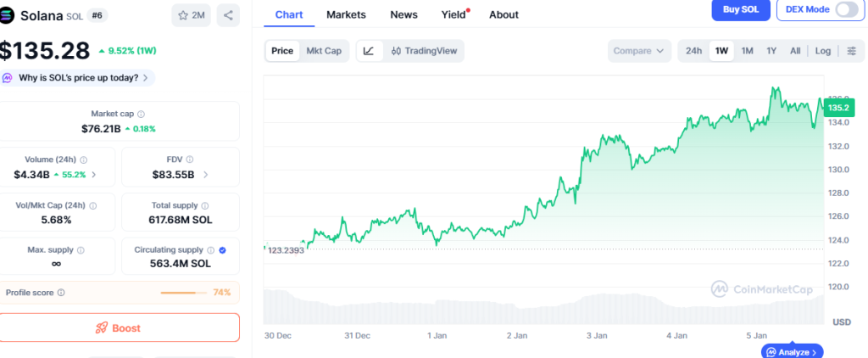Expand Volume (24h) details chevron
Screen dimensions: 868x358
tap(93, 175)
